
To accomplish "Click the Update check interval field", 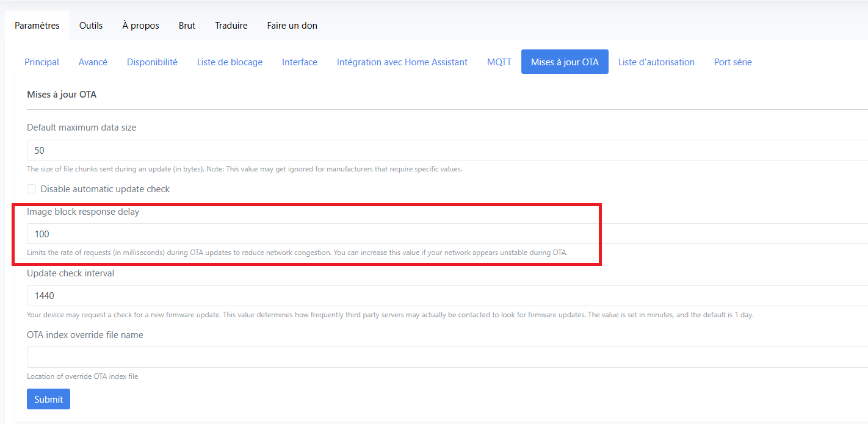I will tap(447, 295).
